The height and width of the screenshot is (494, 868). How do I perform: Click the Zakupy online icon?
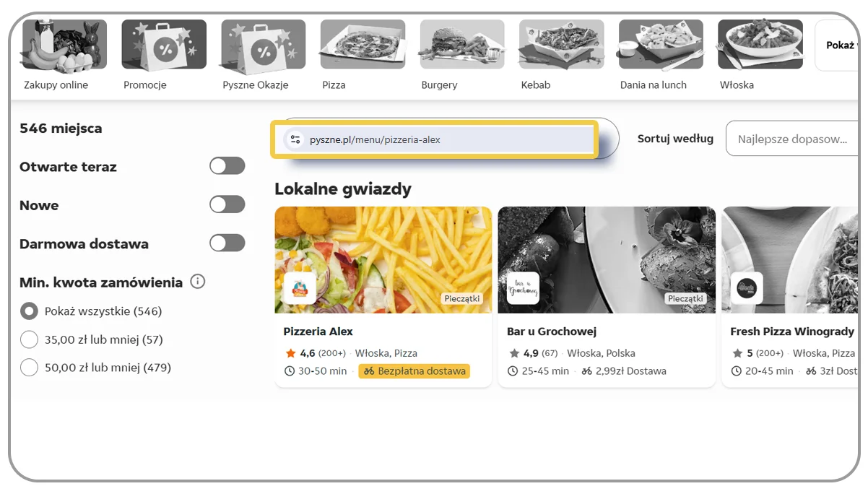(x=64, y=43)
